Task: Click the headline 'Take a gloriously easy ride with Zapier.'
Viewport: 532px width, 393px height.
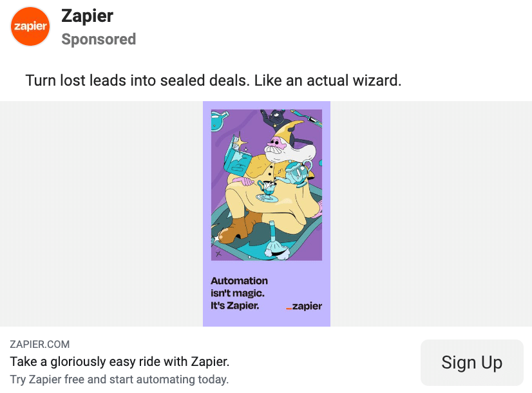Action: click(x=119, y=362)
